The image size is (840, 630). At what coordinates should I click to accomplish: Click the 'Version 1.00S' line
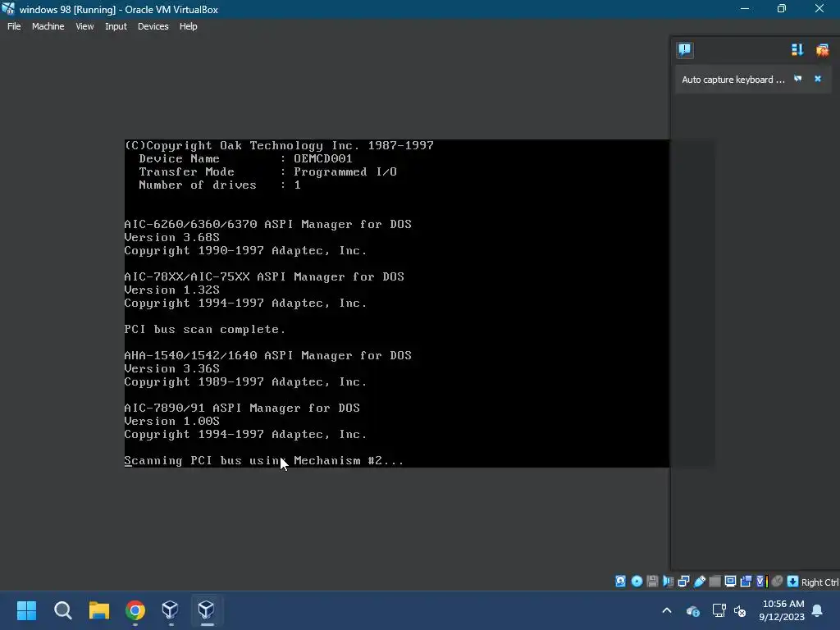click(x=172, y=421)
